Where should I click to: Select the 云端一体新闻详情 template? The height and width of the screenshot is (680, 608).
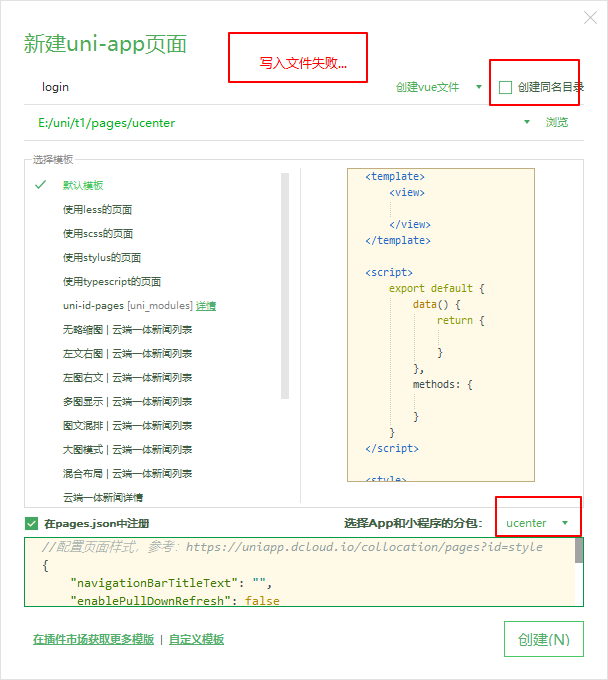pos(103,497)
